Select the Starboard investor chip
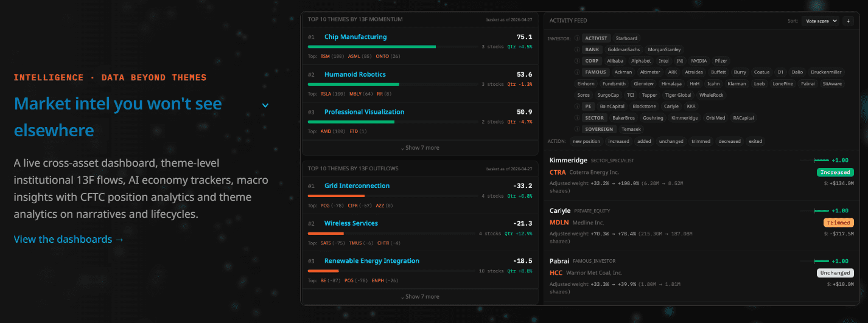868x323 pixels. (x=626, y=38)
